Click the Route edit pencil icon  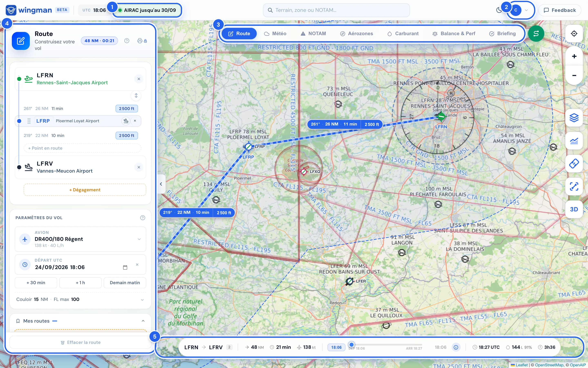21,41
